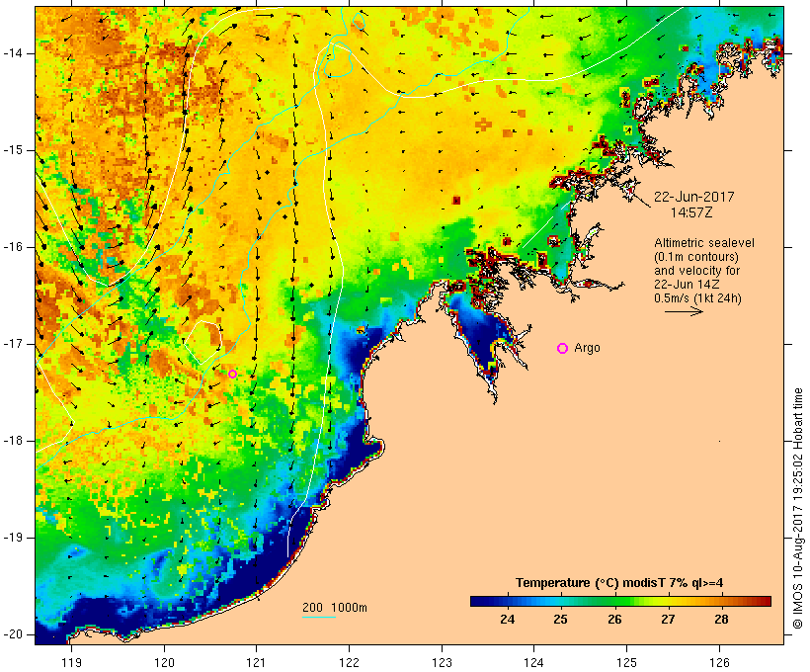Viewport: 810px width, 672px height.
Task: Click the '22-Jun-2017' date text
Action: (693, 197)
